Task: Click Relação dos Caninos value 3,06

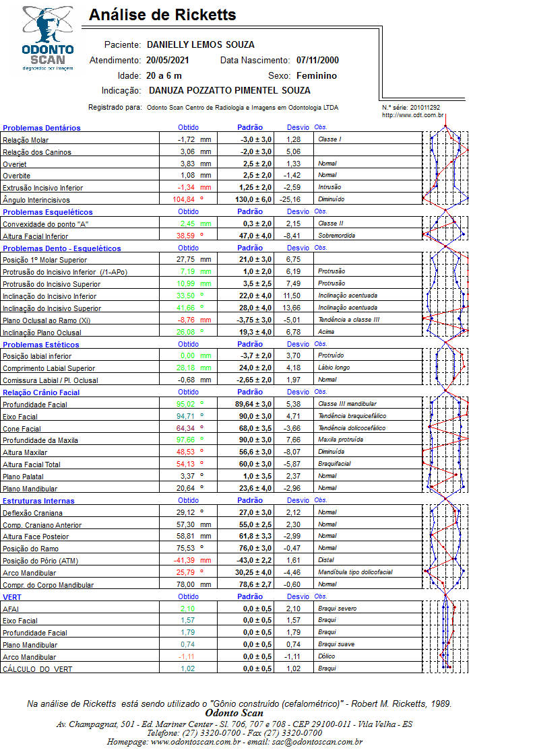Action: click(x=188, y=151)
